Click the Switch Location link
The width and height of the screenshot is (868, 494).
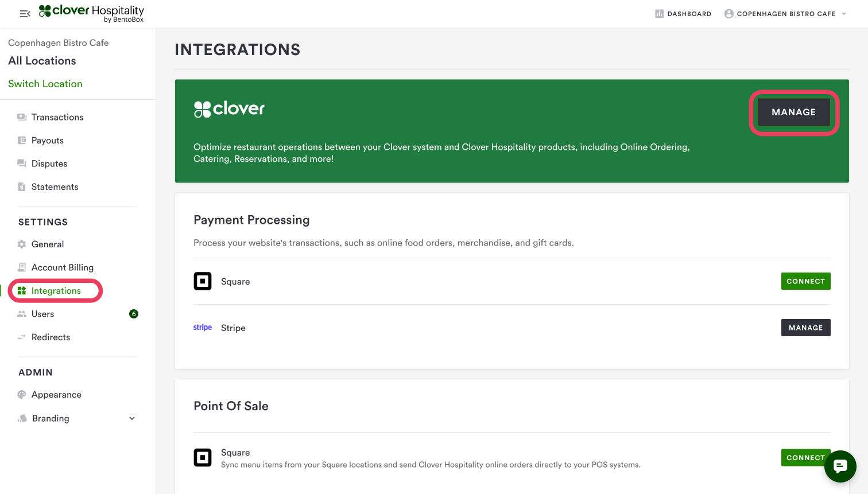(x=45, y=84)
